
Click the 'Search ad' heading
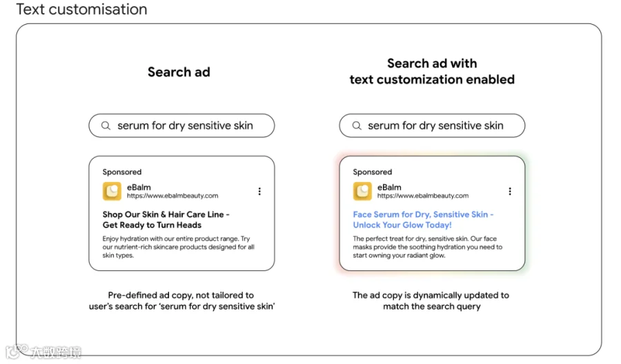coord(179,72)
